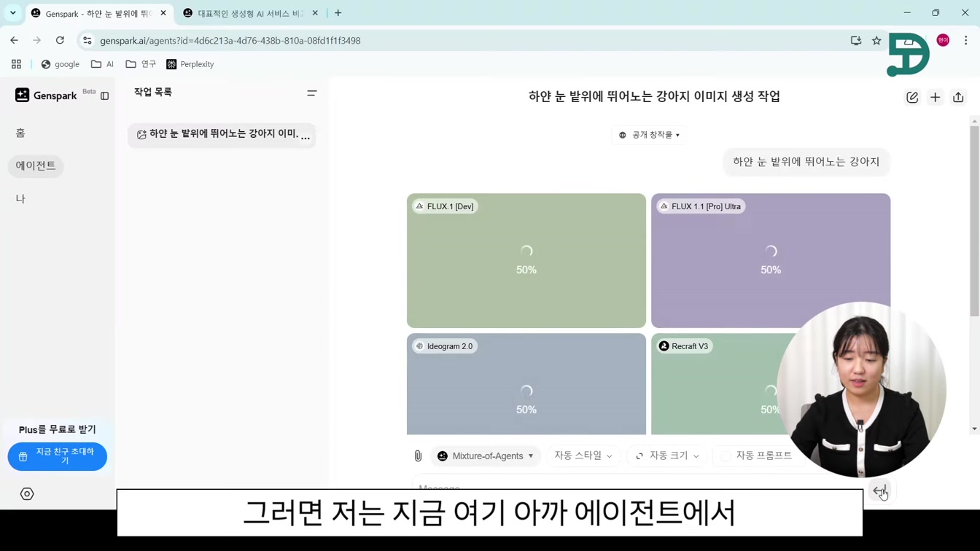Image resolution: width=980 pixels, height=551 pixels.
Task: Open the apps grid in bookmarks bar
Action: click(16, 64)
